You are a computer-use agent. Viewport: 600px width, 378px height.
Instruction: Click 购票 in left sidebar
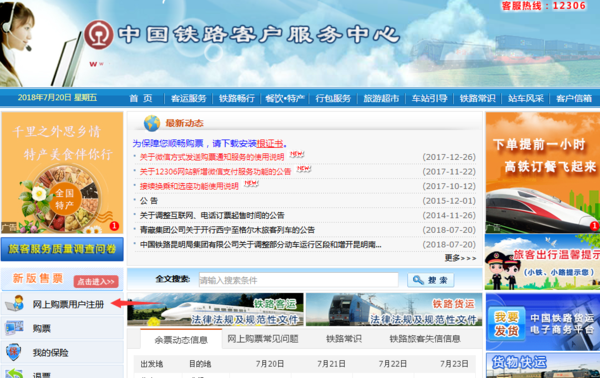[41, 328]
